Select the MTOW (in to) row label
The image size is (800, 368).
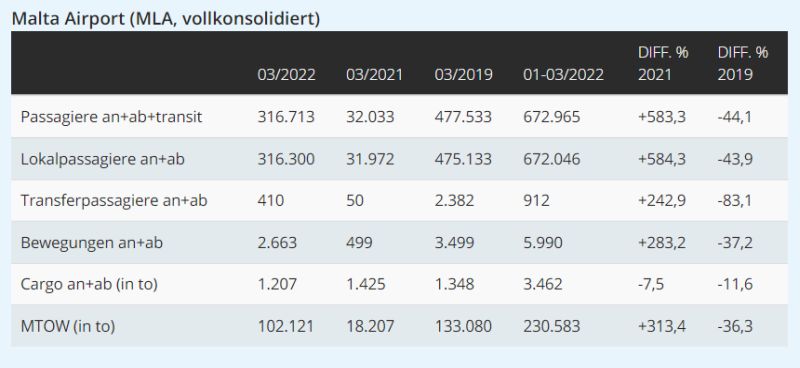pos(68,326)
